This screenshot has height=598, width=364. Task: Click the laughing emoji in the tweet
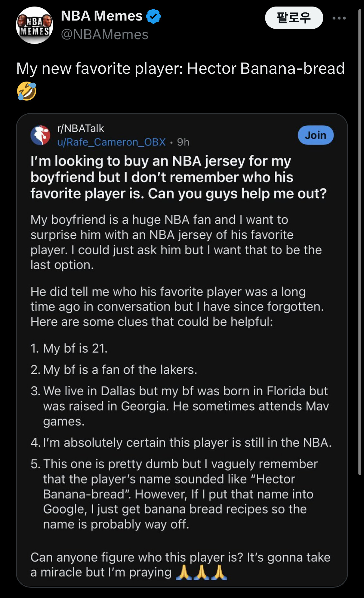click(27, 91)
